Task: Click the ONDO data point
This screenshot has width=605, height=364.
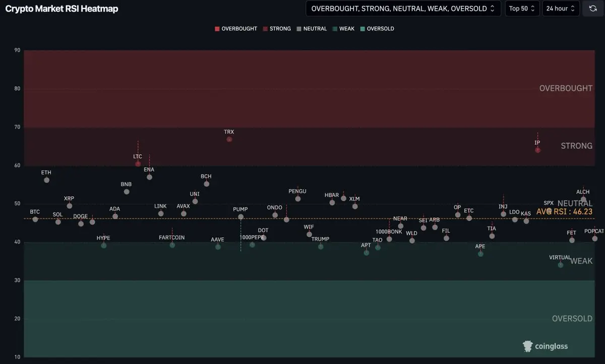Action: pyautogui.click(x=275, y=215)
